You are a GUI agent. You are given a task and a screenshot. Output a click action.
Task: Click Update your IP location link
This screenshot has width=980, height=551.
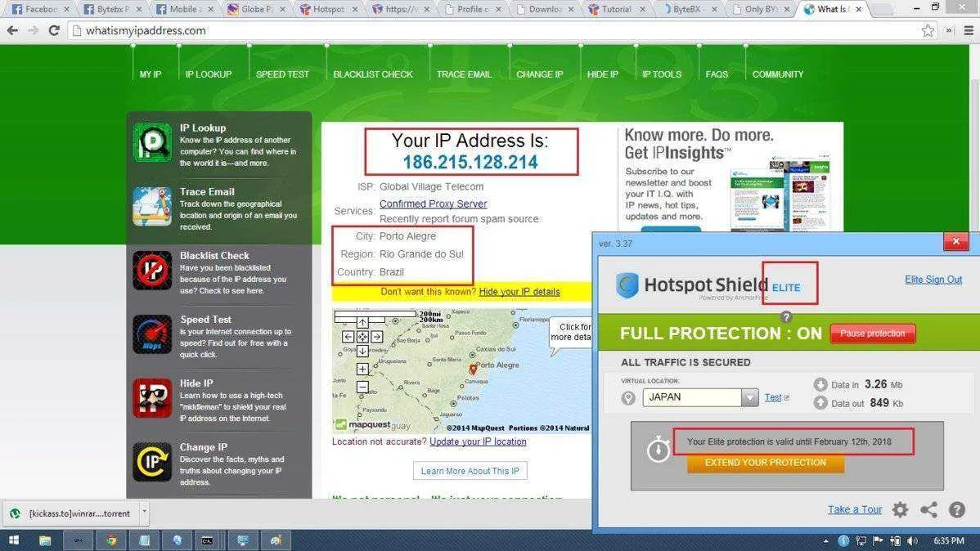(x=478, y=441)
